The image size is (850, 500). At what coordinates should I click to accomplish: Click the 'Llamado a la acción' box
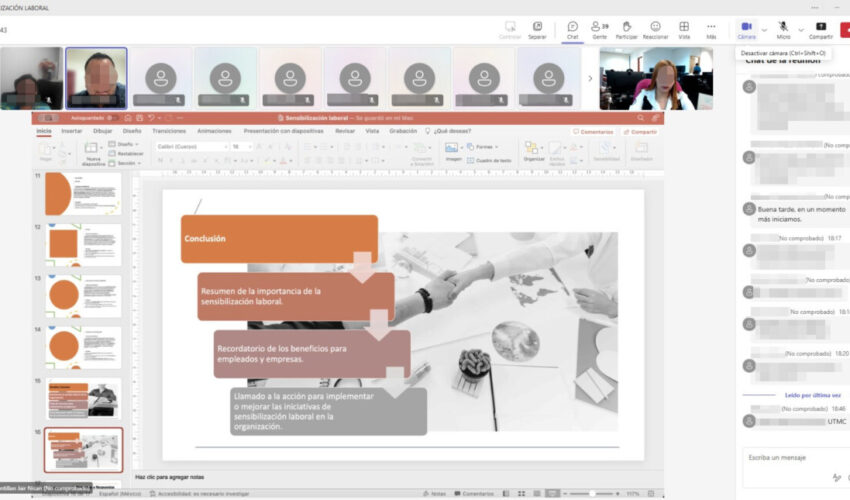point(329,411)
